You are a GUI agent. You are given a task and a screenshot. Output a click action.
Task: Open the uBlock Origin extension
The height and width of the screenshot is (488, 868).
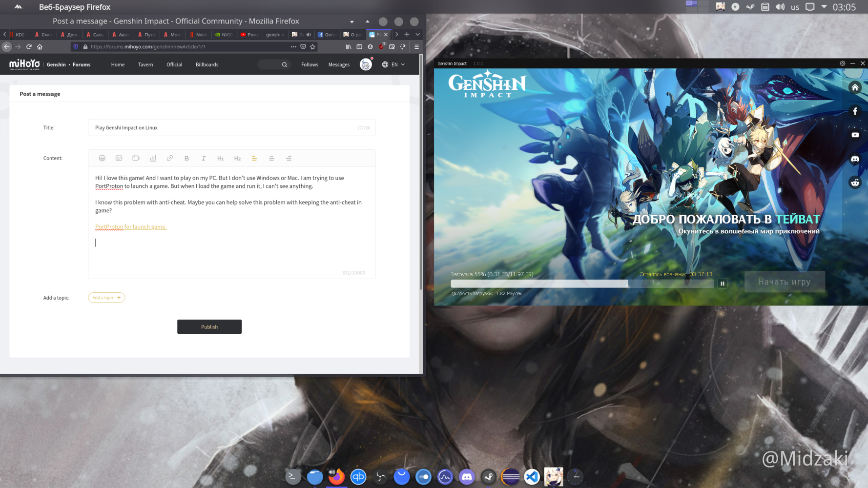[381, 46]
